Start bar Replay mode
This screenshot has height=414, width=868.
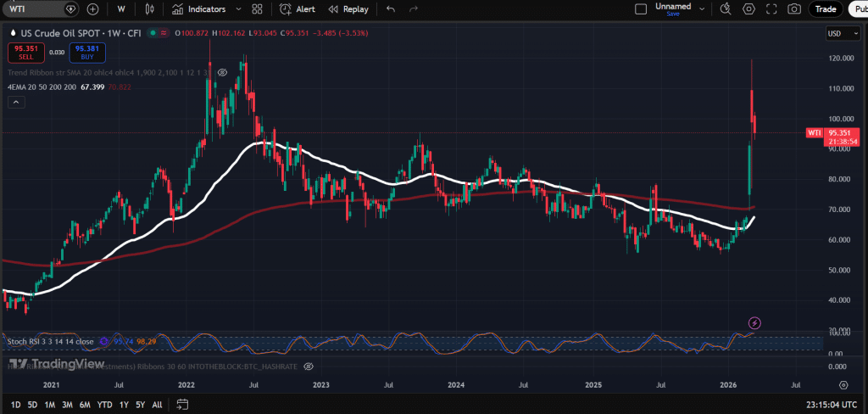(348, 9)
